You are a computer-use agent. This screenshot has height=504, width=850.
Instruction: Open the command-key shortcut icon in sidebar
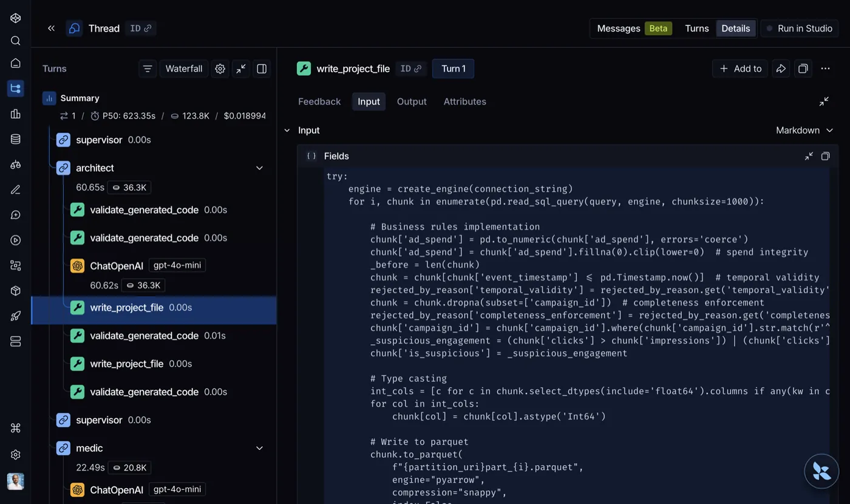point(16,428)
